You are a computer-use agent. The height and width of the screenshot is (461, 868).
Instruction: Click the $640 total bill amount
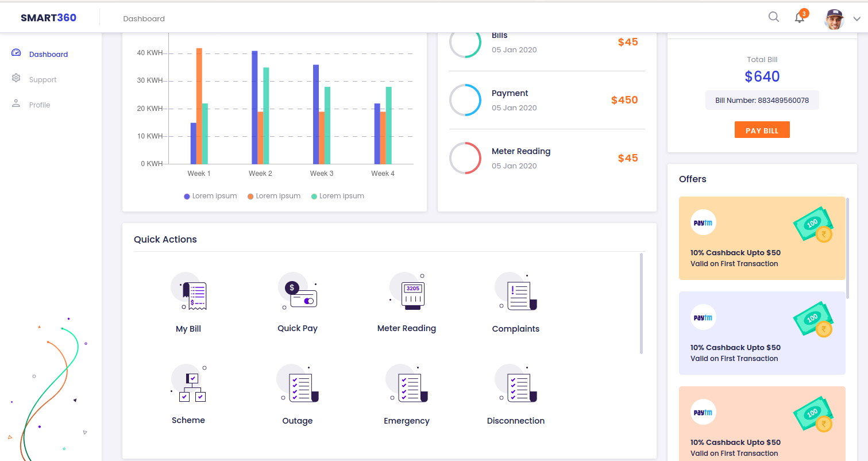point(762,76)
